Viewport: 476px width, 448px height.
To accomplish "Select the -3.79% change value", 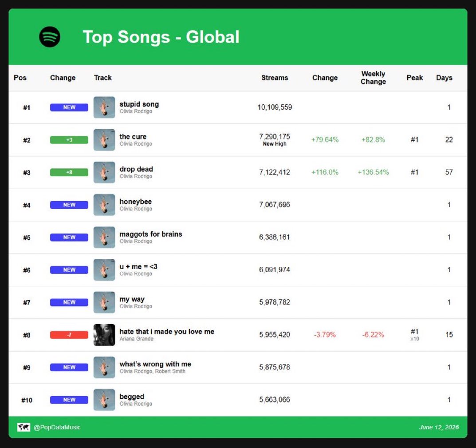I will tap(325, 335).
